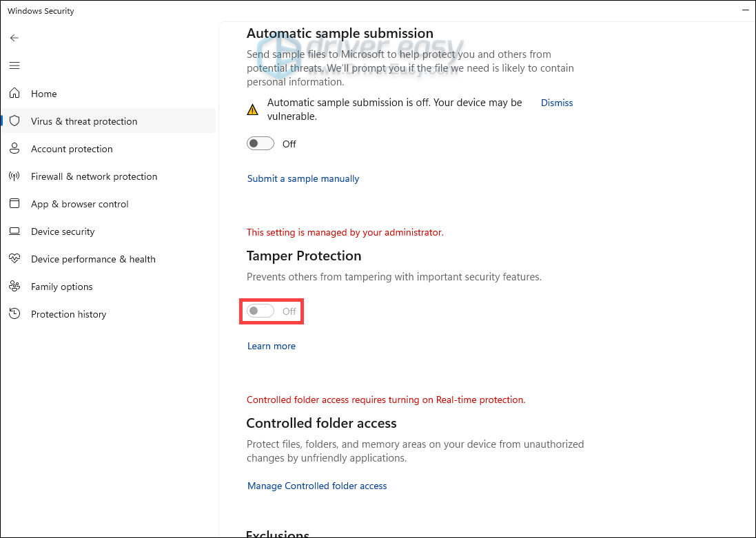Open Protection history page
This screenshot has height=538, width=756.
[108, 314]
